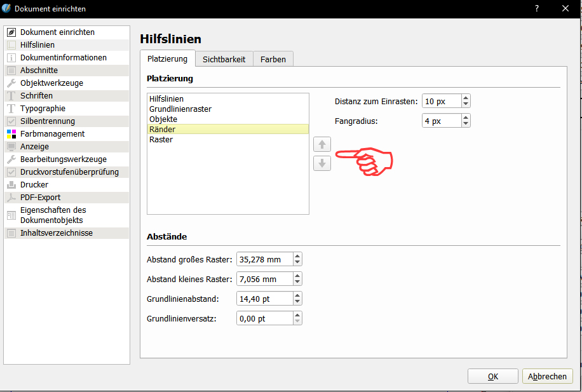Move Ränder up with the up arrow button
This screenshot has height=392, width=582.
click(x=321, y=144)
